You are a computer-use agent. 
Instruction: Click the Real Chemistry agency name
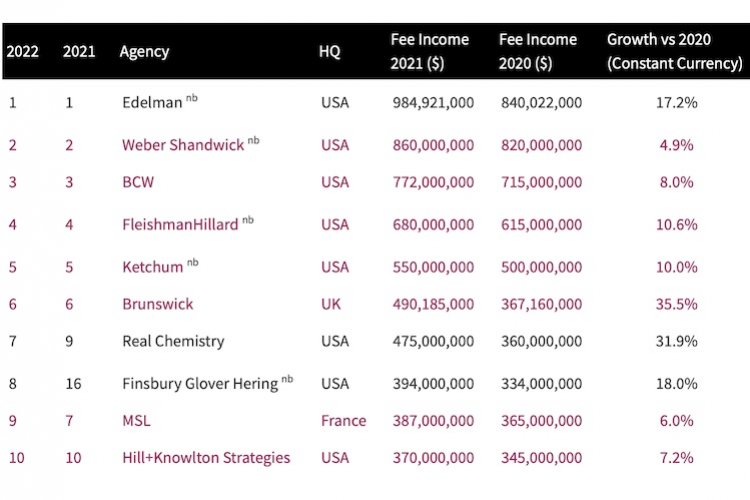tap(173, 341)
